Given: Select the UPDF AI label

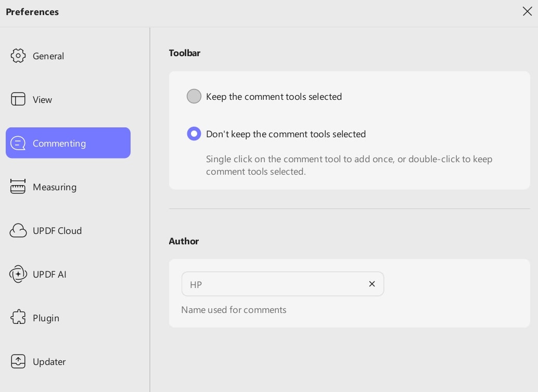Looking at the screenshot, I should 49,275.
